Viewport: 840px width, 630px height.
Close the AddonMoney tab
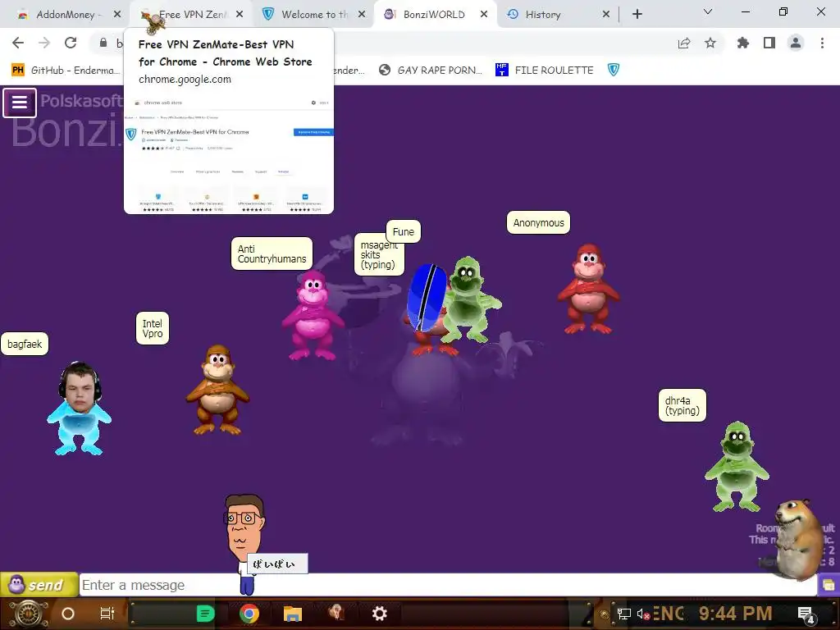[x=117, y=15]
